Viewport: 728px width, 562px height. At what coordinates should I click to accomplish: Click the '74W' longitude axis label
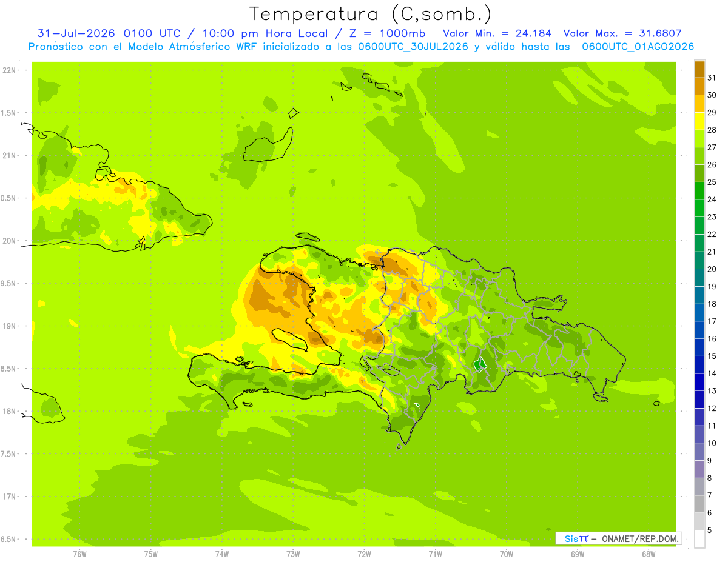coord(222,554)
